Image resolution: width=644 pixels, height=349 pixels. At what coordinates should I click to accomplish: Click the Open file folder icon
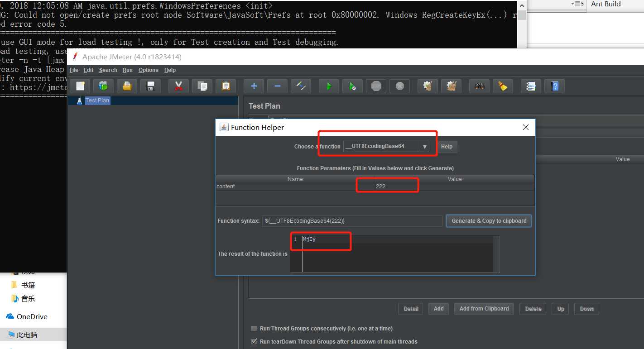pos(127,86)
